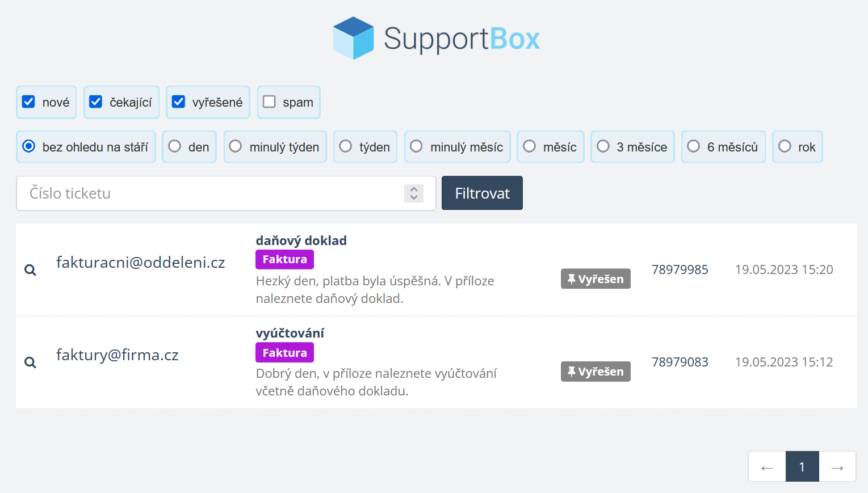
Task: Open ticket from faktury@firma.cz via magnifier icon
Action: coord(31,362)
